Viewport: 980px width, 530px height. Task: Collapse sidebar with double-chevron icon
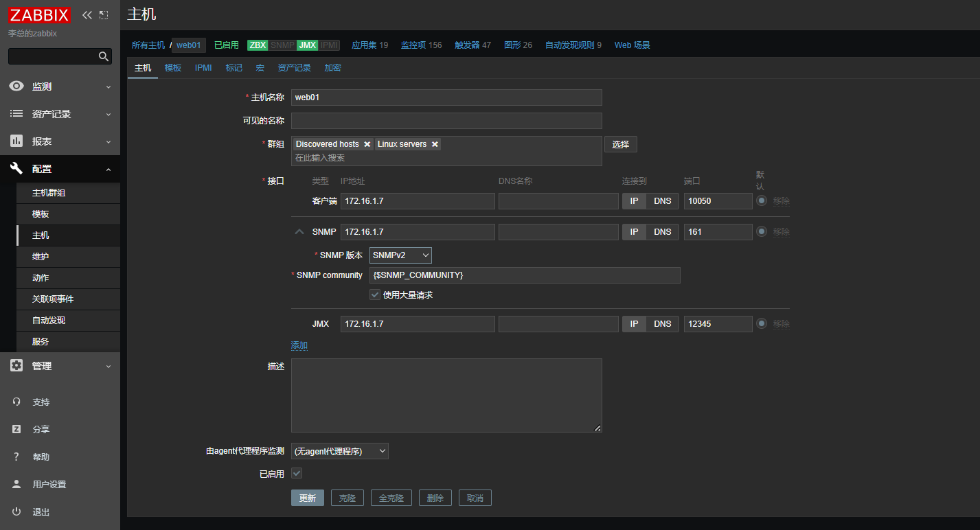87,14
